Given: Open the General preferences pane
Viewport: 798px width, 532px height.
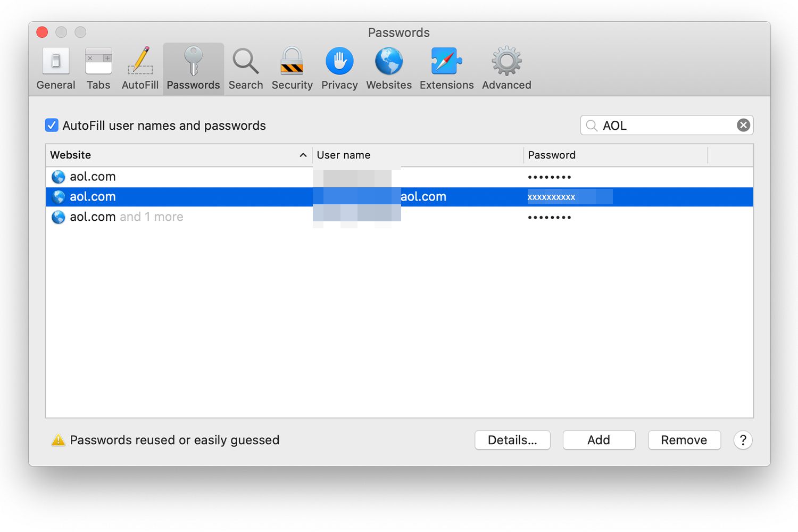Looking at the screenshot, I should [56, 69].
